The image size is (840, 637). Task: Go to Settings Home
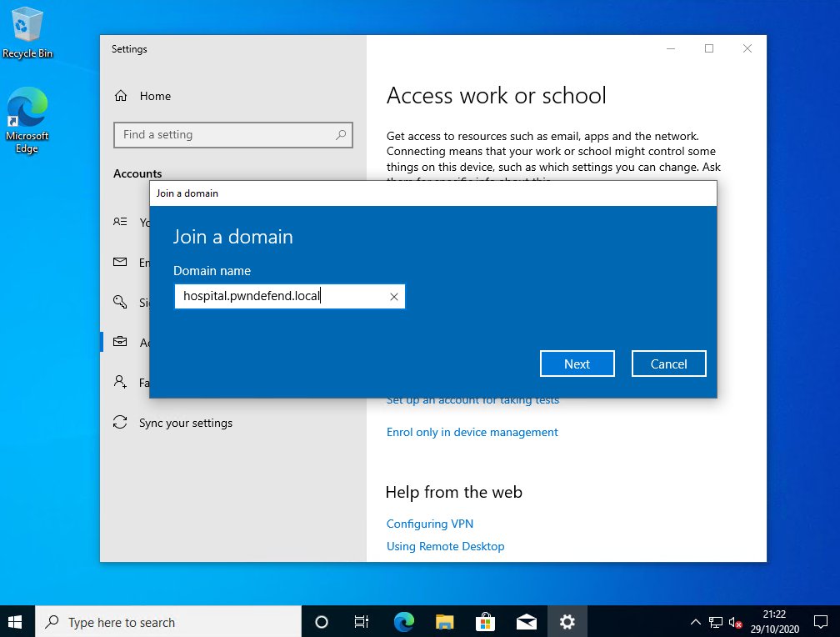142,96
